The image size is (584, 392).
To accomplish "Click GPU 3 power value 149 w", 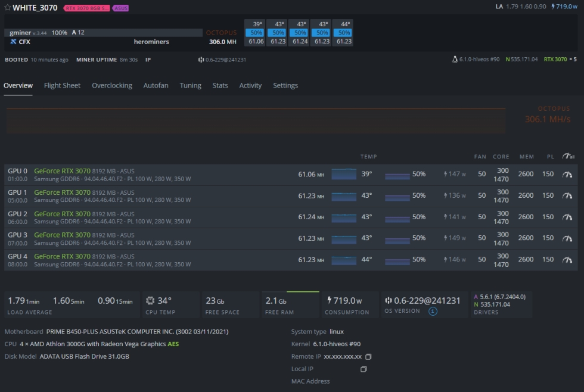I will (x=455, y=238).
